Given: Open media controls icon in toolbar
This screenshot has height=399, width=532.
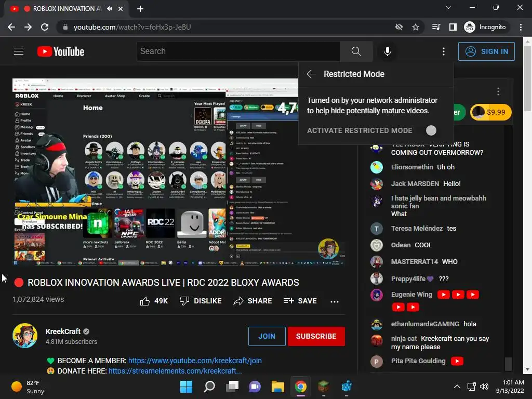Looking at the screenshot, I should click(x=436, y=27).
